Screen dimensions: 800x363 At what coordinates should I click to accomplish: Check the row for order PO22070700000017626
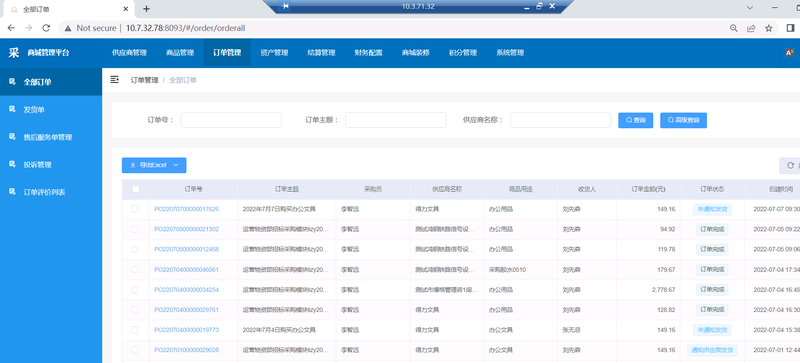[x=135, y=209]
